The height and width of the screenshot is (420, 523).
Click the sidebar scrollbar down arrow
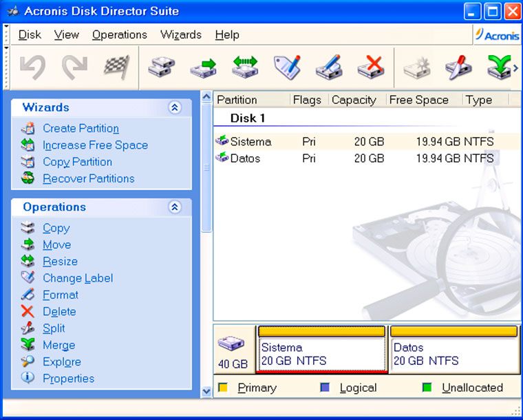206,391
